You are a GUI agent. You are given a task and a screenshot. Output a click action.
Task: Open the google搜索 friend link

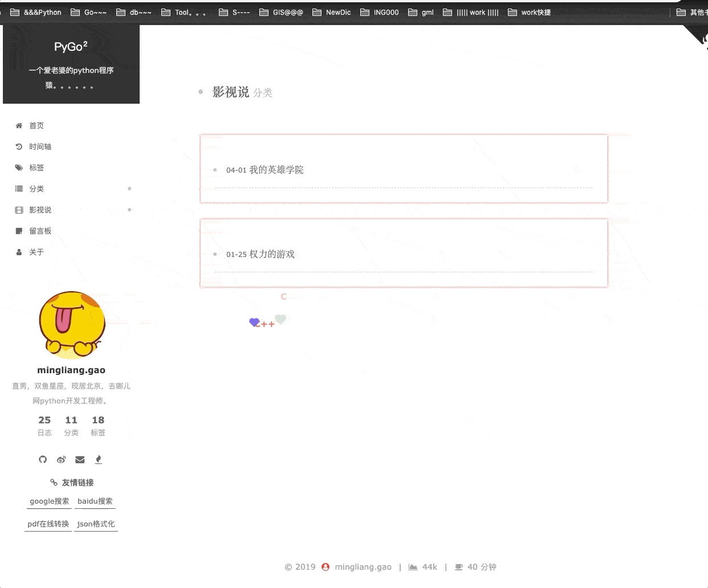coord(50,501)
